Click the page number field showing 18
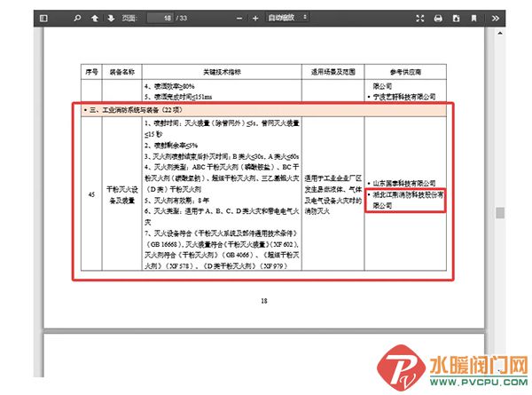The width and height of the screenshot is (532, 395). [160, 18]
